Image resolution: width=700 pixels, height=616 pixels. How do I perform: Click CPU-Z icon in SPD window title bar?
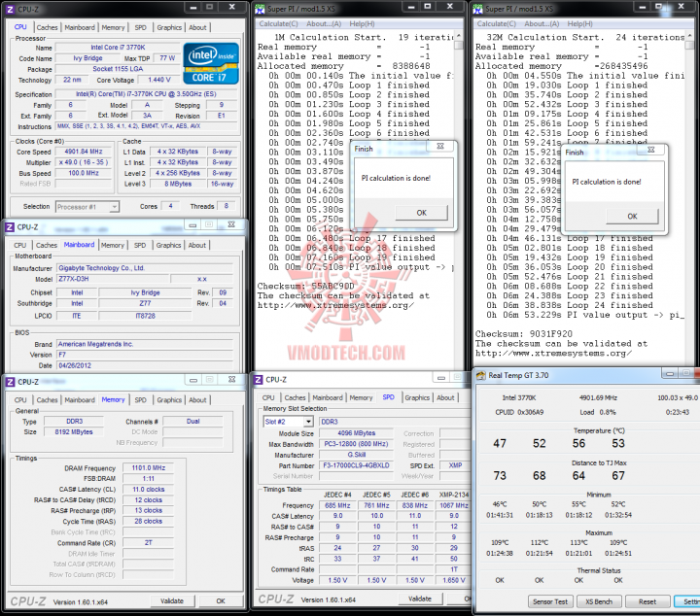(x=258, y=380)
